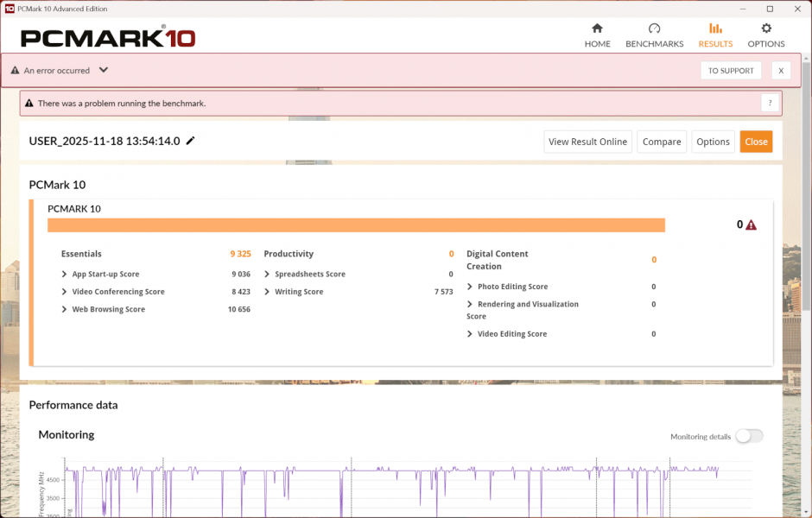The width and height of the screenshot is (812, 518).
Task: Expand Video Conferencing Score row
Action: click(65, 292)
